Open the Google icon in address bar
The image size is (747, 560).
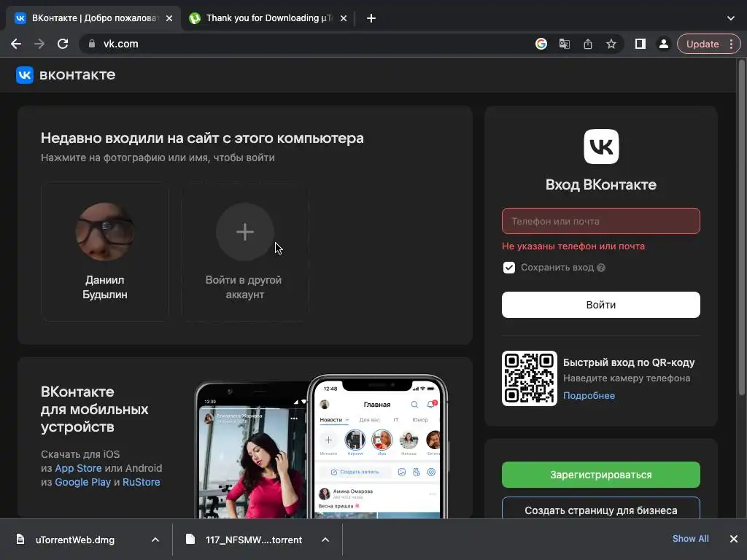tap(541, 44)
